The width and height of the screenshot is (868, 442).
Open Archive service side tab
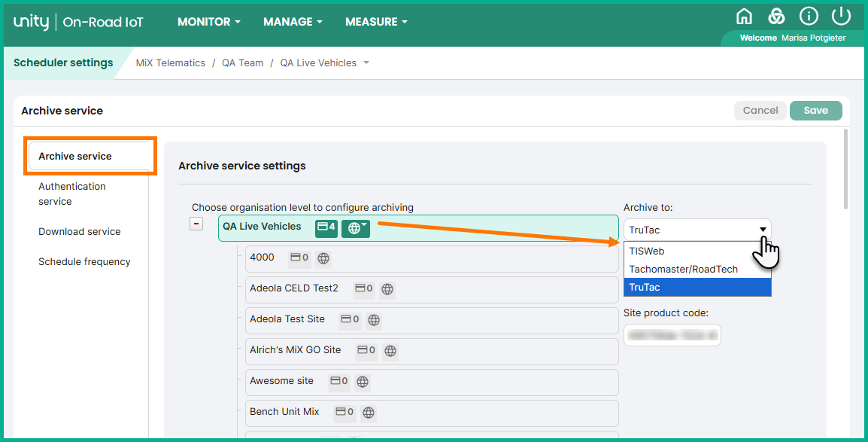(90, 156)
